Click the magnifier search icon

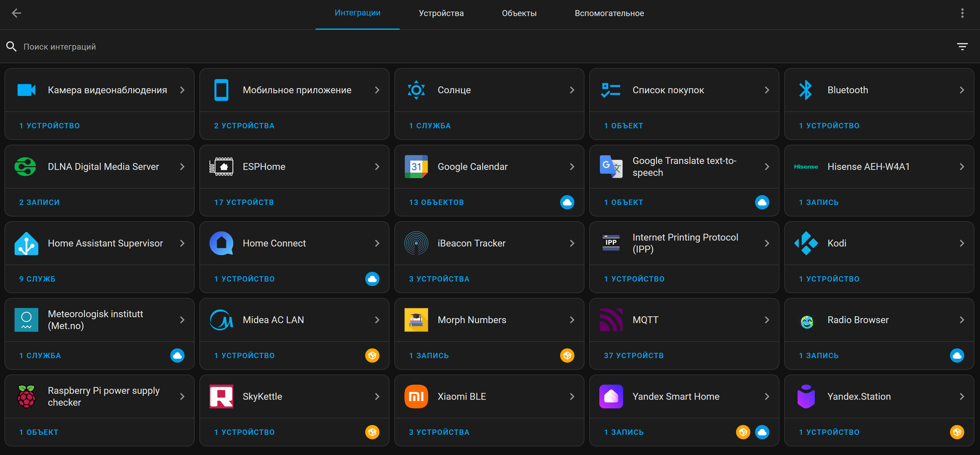click(x=11, y=47)
